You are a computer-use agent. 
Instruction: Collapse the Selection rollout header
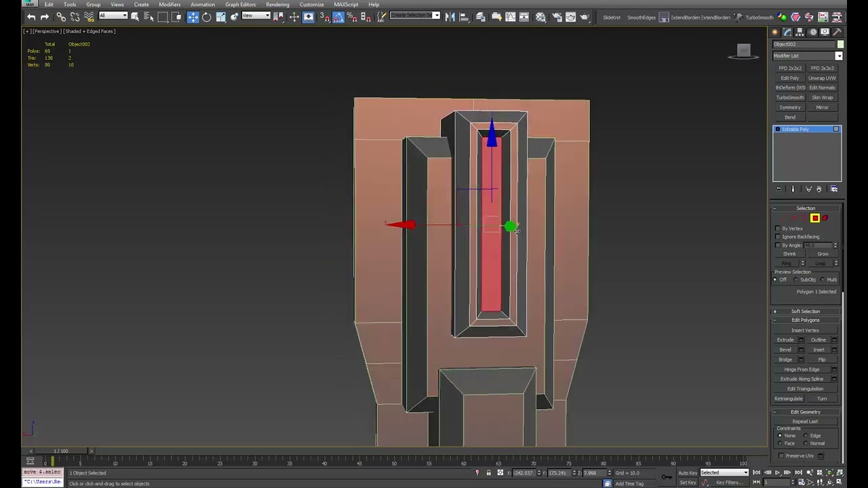pyautogui.click(x=806, y=208)
